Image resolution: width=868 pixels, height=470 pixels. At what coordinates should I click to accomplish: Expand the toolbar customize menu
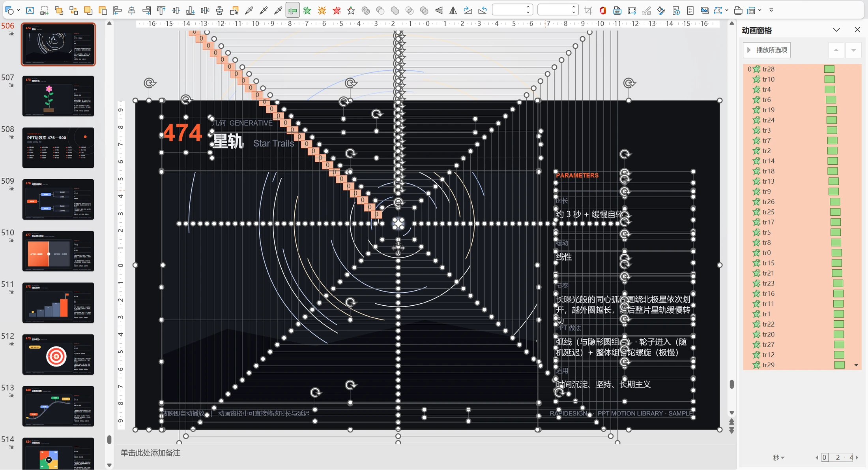[x=771, y=10]
